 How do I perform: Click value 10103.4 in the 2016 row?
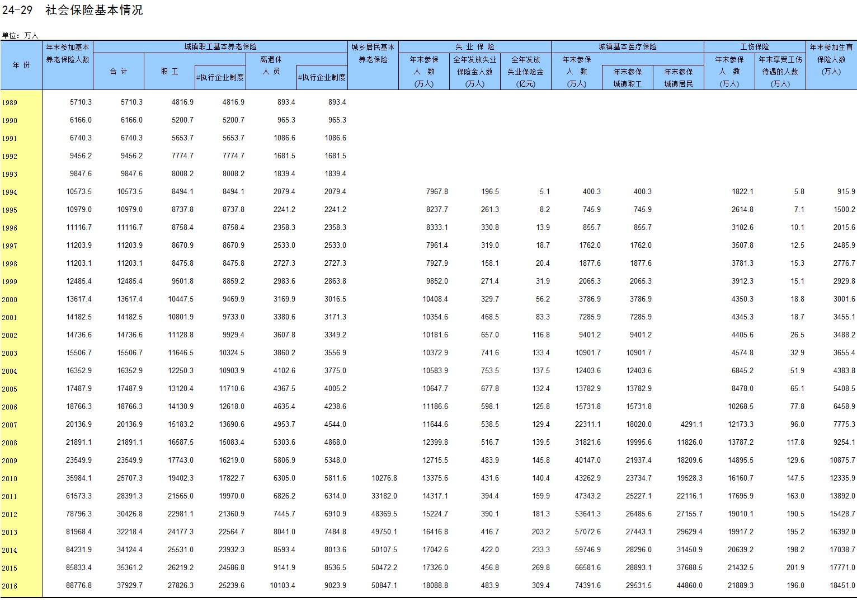pyautogui.click(x=282, y=586)
